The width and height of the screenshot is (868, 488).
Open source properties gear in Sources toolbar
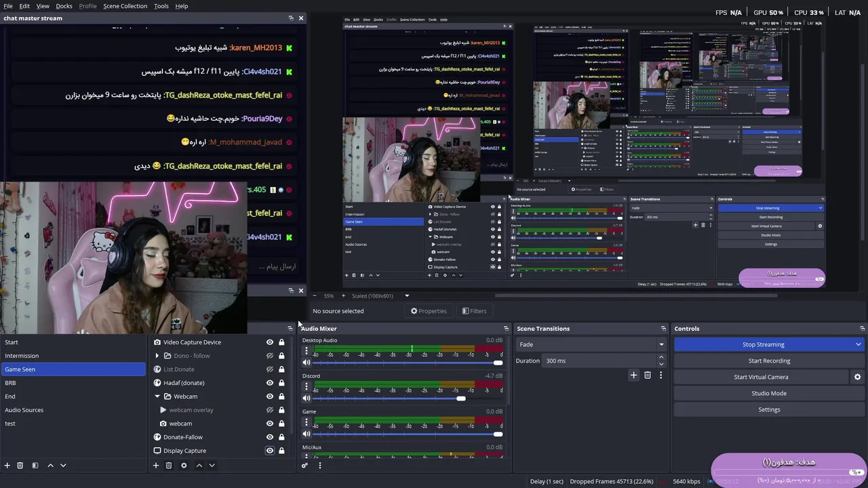(x=184, y=466)
